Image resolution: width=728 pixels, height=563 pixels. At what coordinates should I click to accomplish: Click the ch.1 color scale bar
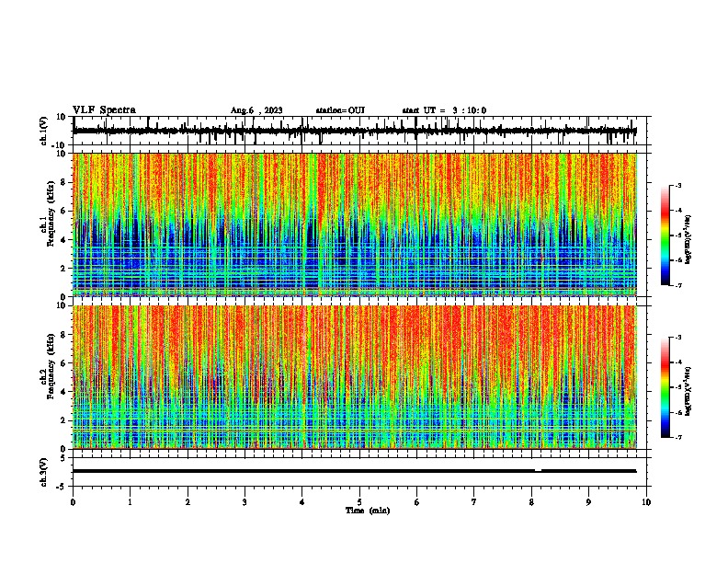pos(665,236)
